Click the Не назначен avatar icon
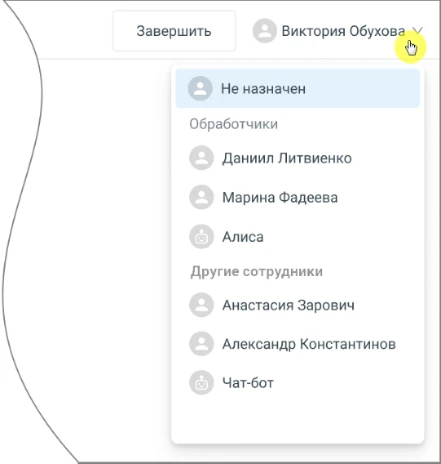This screenshot has height=464, width=441. [200, 89]
